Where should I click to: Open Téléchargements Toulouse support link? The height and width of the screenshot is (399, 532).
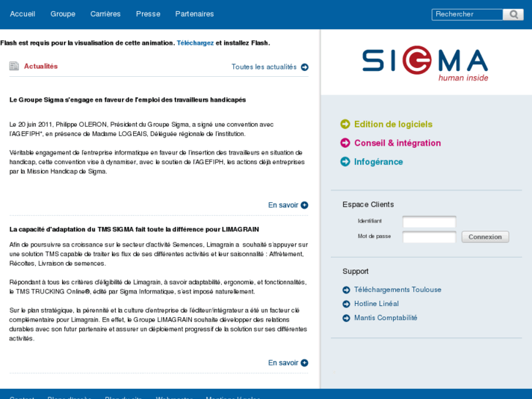pos(397,290)
